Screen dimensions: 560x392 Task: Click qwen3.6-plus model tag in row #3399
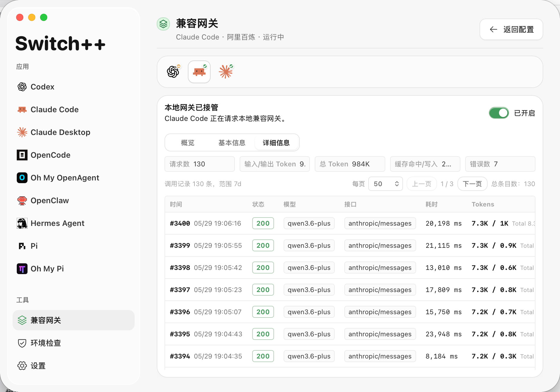[309, 245]
